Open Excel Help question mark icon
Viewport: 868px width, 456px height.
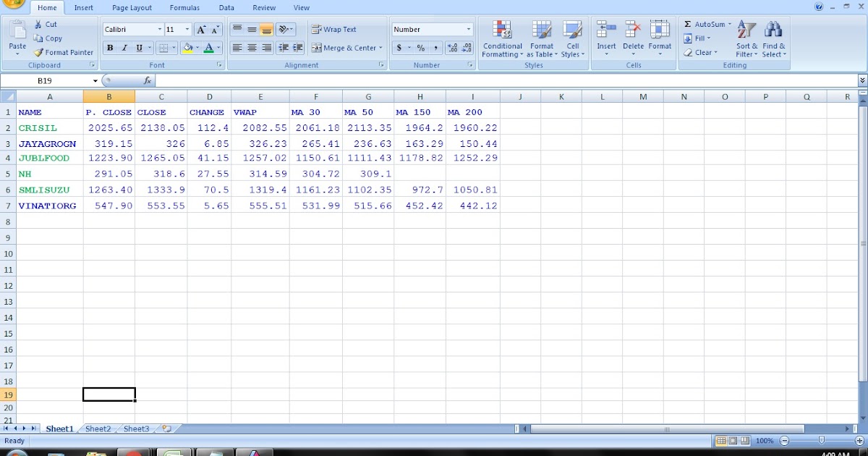tap(819, 7)
